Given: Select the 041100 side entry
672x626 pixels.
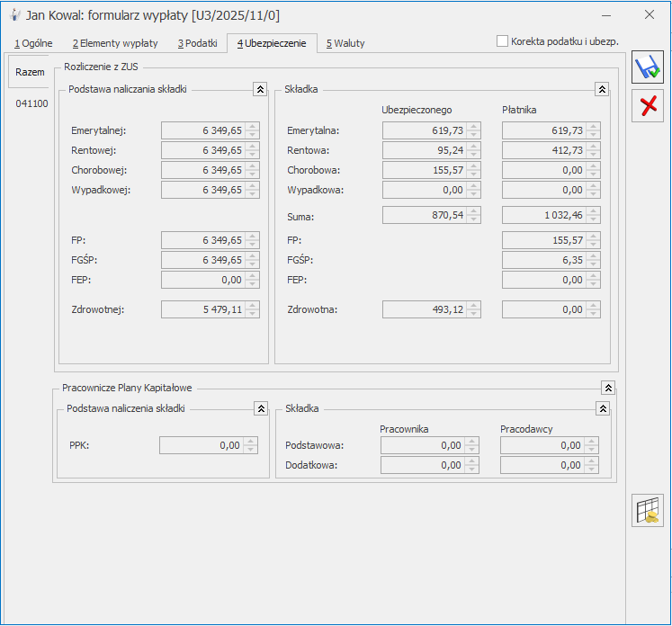Looking at the screenshot, I should [x=31, y=103].
